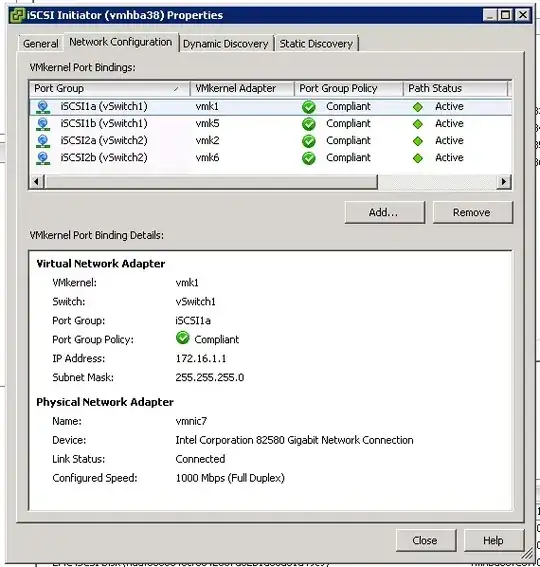Viewport: 540px width, 567px height.
Task: Select the Network Configuration tab
Action: tap(120, 42)
